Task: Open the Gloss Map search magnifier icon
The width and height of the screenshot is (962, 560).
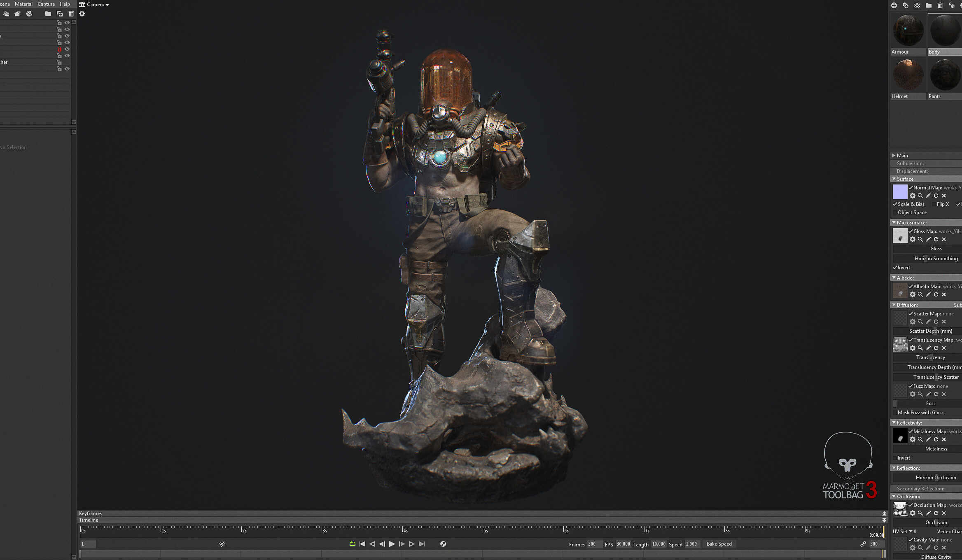Action: click(x=920, y=239)
